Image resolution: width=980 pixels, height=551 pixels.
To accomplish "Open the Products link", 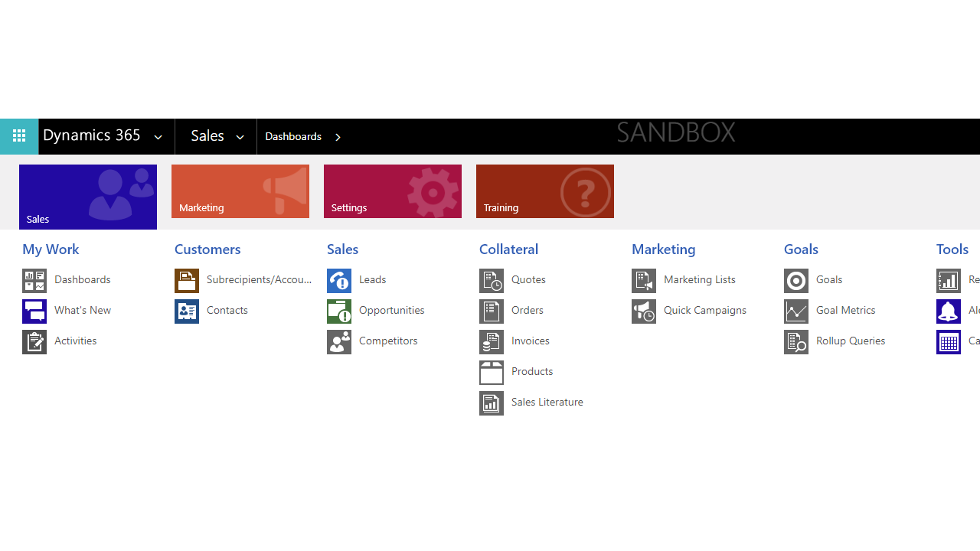I will [x=532, y=371].
